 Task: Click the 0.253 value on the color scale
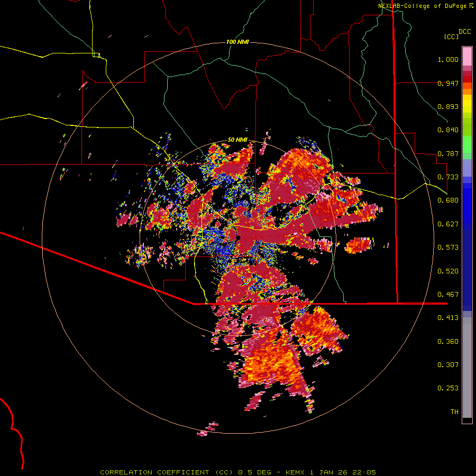[x=448, y=388]
